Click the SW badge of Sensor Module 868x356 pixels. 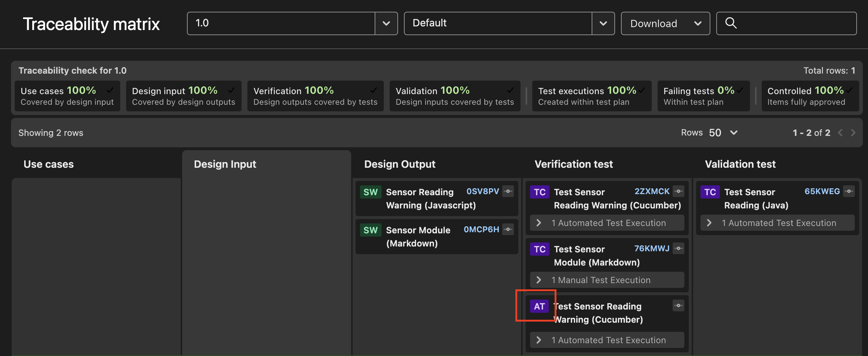371,230
